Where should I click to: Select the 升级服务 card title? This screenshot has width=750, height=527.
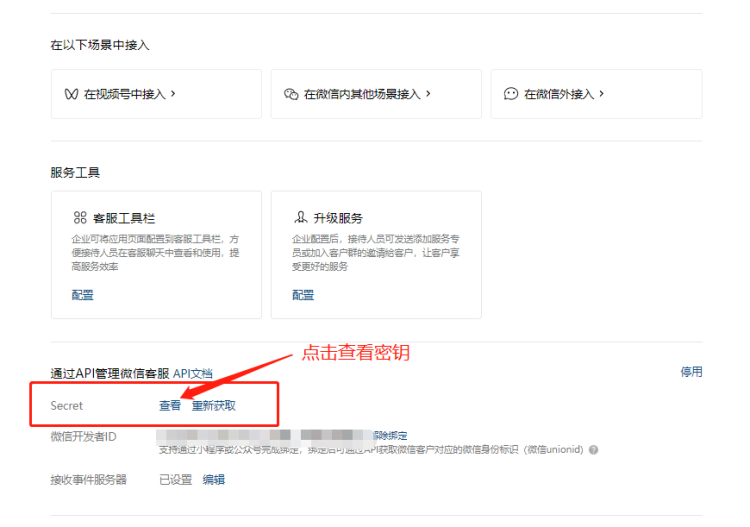338,218
